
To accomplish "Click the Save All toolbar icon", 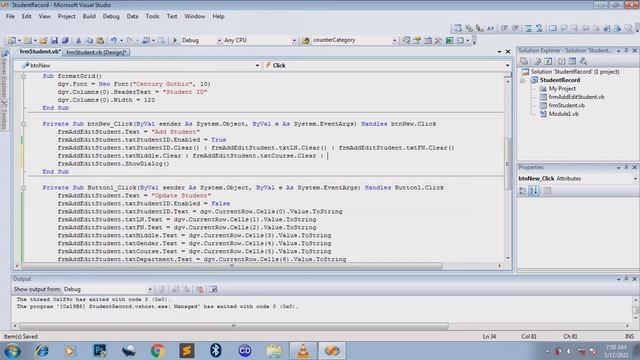I will coord(65,40).
